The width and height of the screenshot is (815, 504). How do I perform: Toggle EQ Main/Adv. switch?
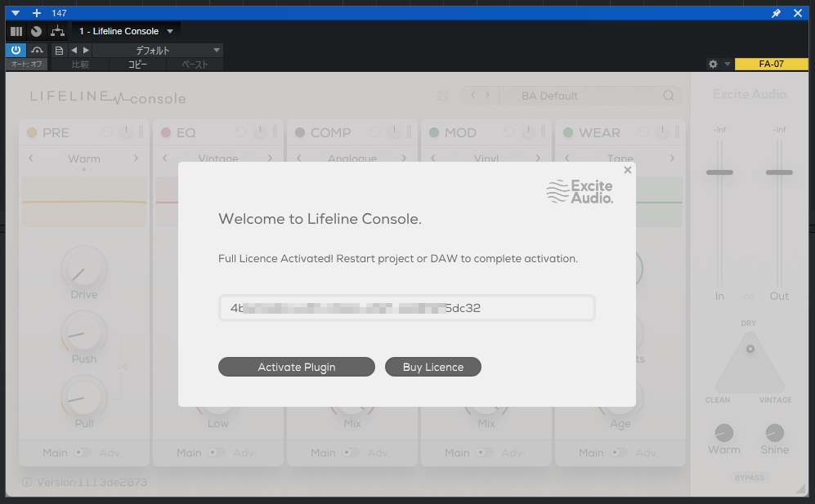[x=217, y=453]
